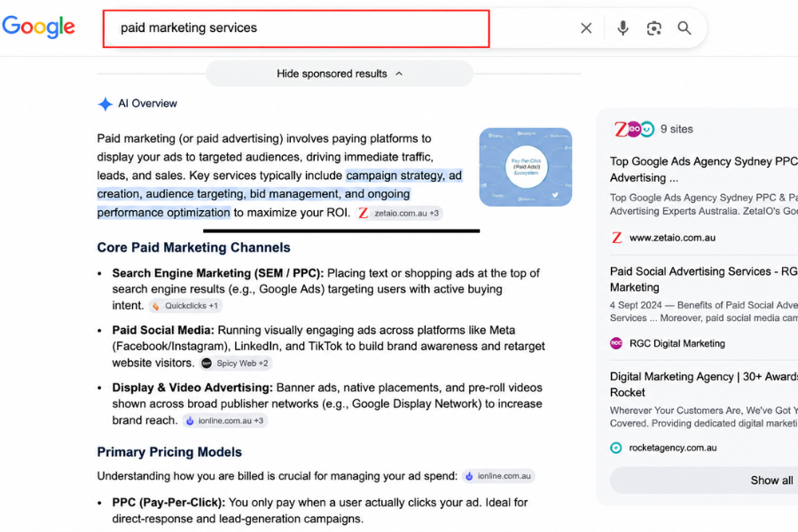Click the 'Primary Pricing Models' heading
Image resolution: width=798 pixels, height=532 pixels.
click(x=169, y=452)
